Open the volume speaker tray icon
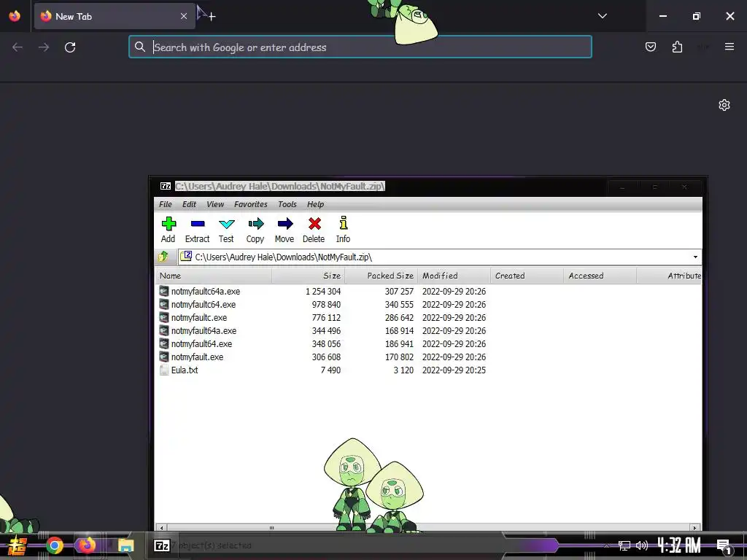 [x=642, y=545]
